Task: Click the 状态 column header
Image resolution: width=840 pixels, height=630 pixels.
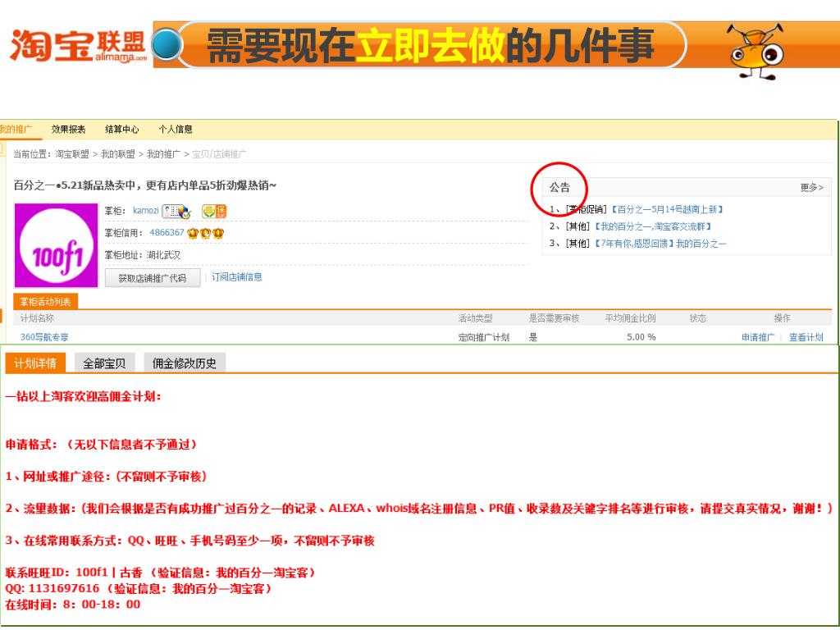Action: tap(697, 318)
